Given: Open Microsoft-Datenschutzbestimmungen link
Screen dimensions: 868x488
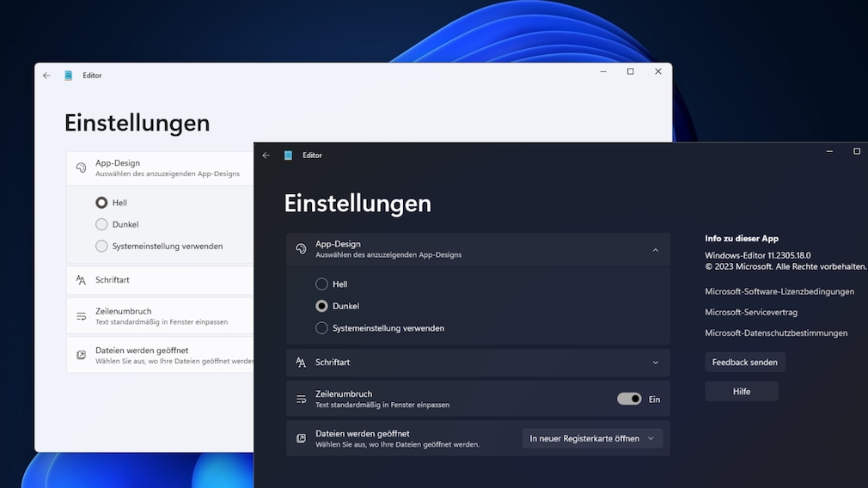Looking at the screenshot, I should tap(776, 333).
